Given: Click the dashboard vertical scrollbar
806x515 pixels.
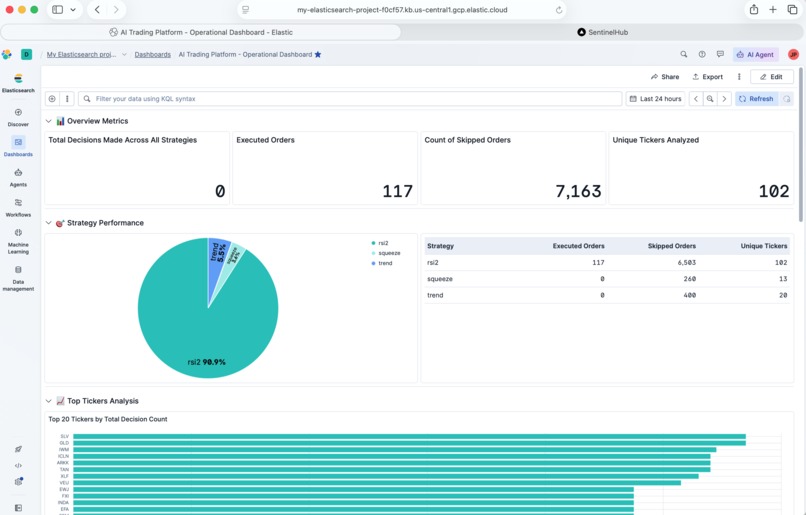Looking at the screenshot, I should tap(801, 144).
